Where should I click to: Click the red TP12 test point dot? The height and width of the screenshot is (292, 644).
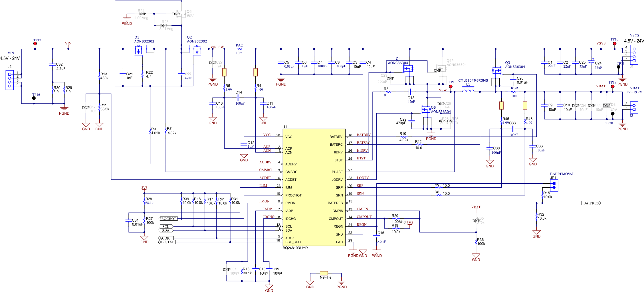[x=35, y=44]
